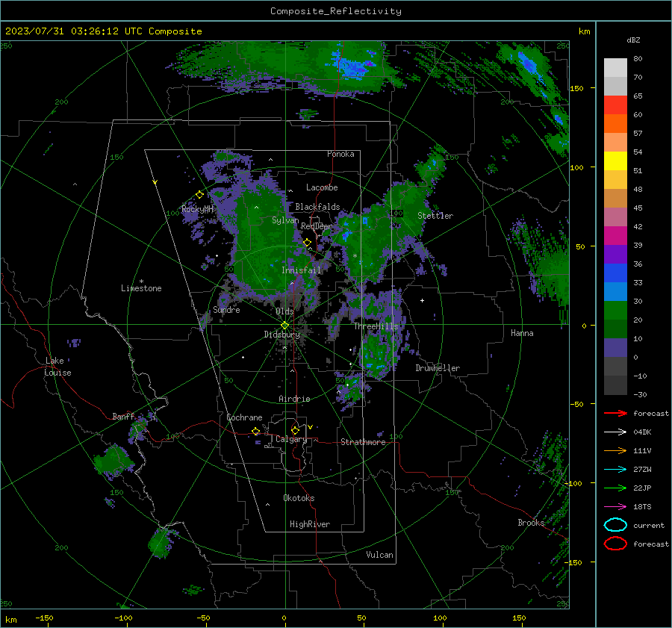Image resolution: width=672 pixels, height=628 pixels.
Task: Click the Drumheller label
Action: coord(438,368)
